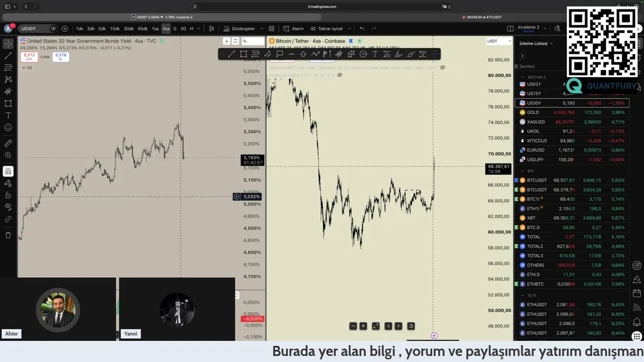Viewport: 644px width, 362px height.
Task: Undo last action with the undo arrow
Action: pyautogui.click(x=362, y=29)
